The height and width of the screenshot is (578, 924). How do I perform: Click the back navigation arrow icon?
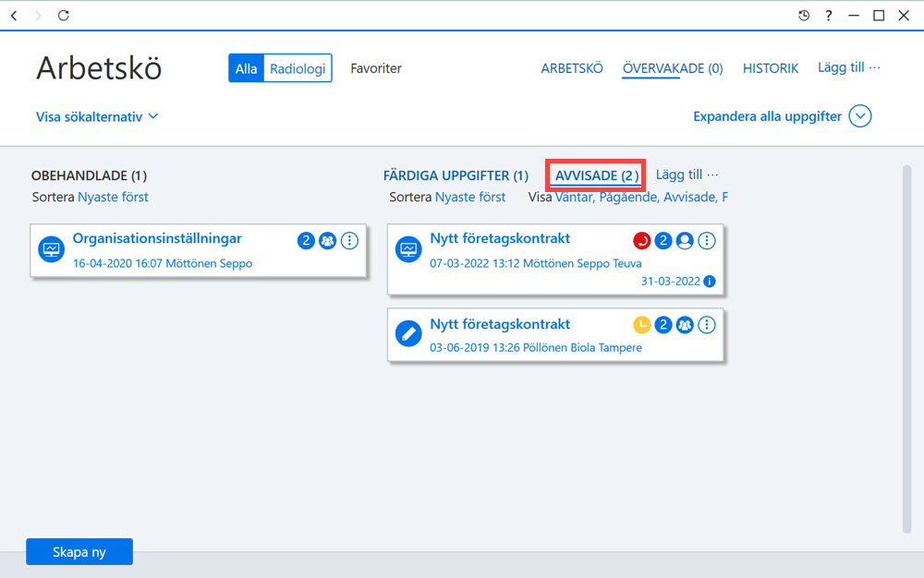point(14,16)
